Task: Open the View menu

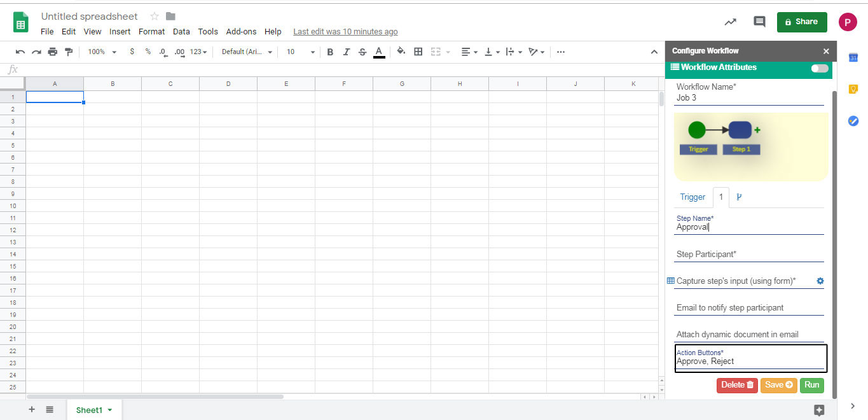Action: [92, 31]
